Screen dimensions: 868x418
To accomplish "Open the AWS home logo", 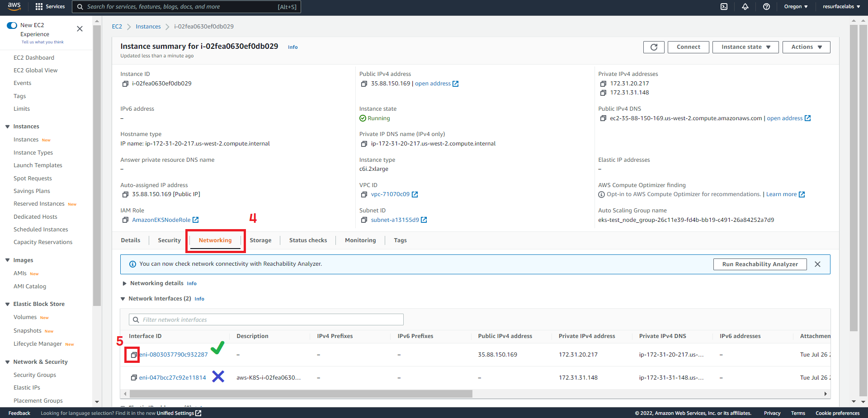I will tap(14, 6).
